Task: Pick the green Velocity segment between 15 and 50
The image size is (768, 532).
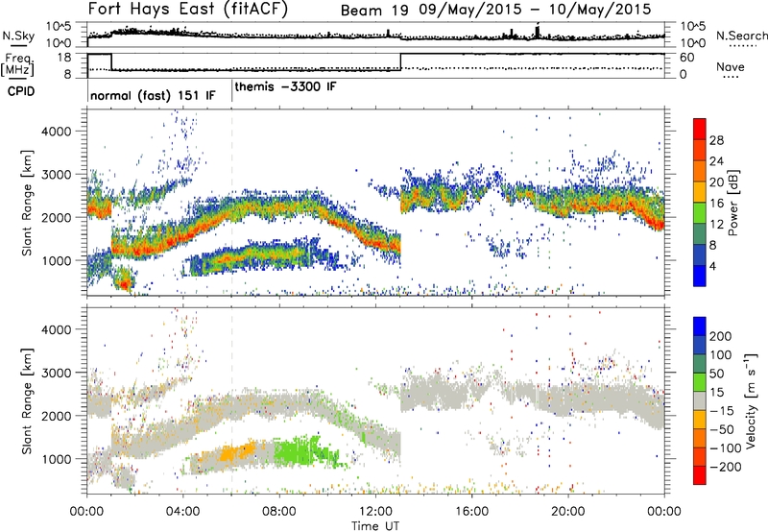Action: coord(700,382)
